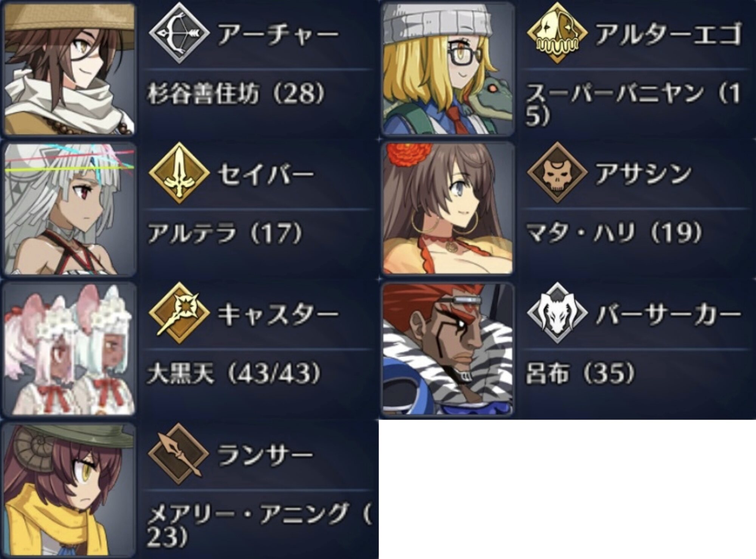The image size is (756, 559).
Task: Click the Assassin class skull icon
Action: (x=557, y=173)
